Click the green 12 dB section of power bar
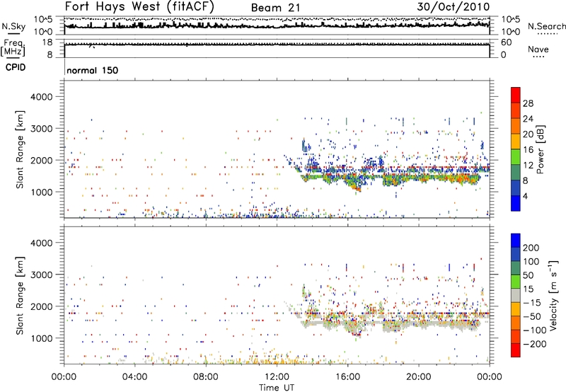 [x=516, y=157]
